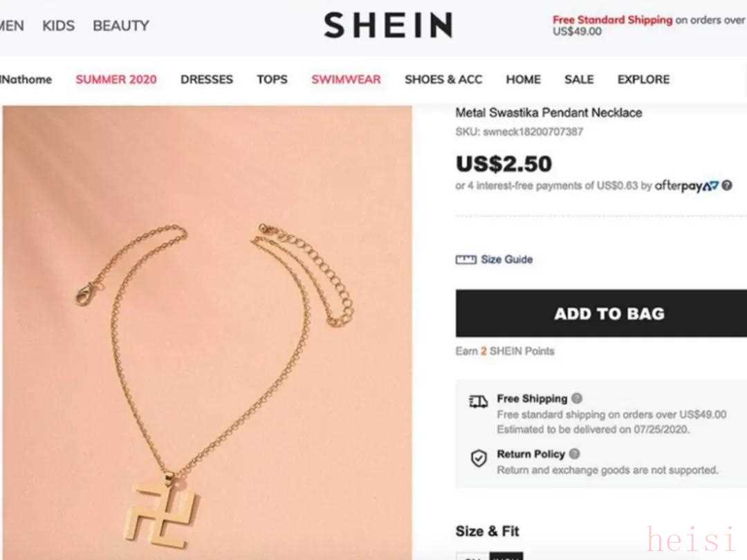Open the SHOES & ACC category menu
This screenshot has height=560, width=747.
click(443, 80)
